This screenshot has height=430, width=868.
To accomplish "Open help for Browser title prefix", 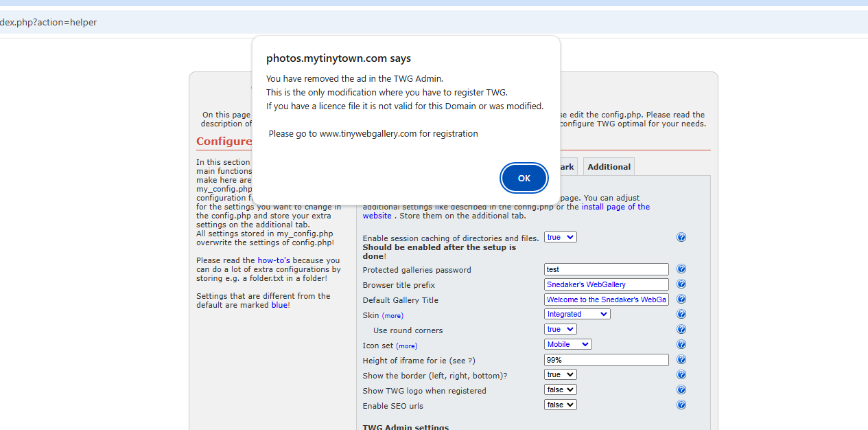I will pyautogui.click(x=681, y=284).
